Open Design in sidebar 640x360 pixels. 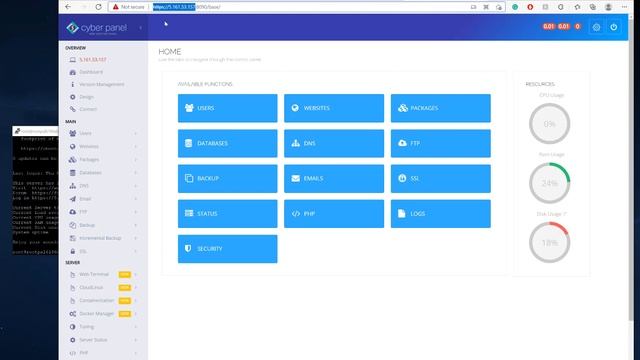87,97
